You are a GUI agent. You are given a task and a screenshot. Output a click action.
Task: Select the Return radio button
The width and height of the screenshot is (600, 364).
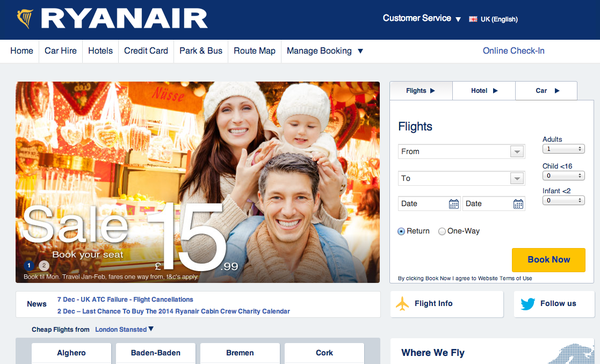[401, 231]
